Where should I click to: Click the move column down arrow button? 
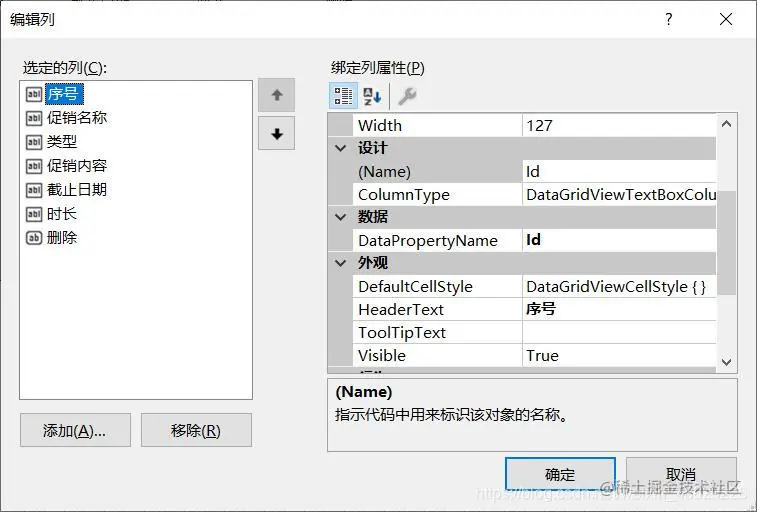click(277, 134)
